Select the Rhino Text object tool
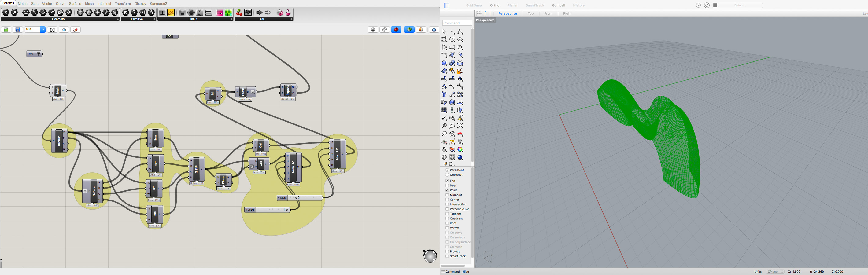868x275 pixels. [444, 94]
